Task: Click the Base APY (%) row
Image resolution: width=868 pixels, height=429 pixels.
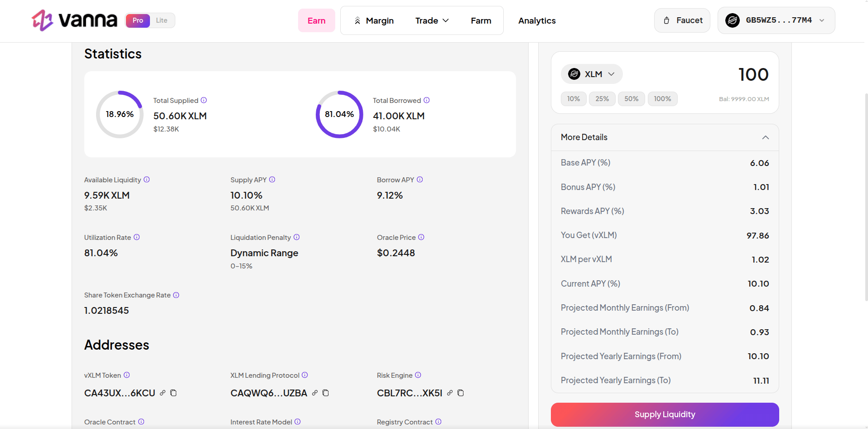Action: pos(665,163)
